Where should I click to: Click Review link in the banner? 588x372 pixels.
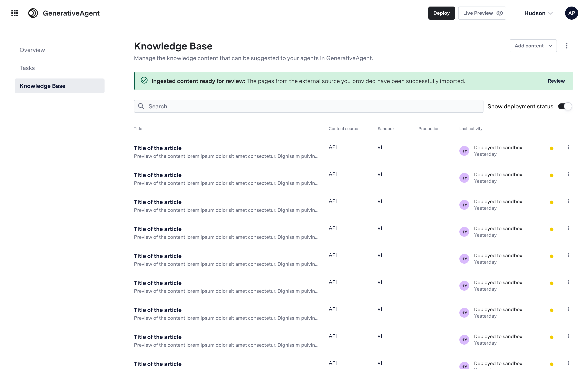(556, 81)
